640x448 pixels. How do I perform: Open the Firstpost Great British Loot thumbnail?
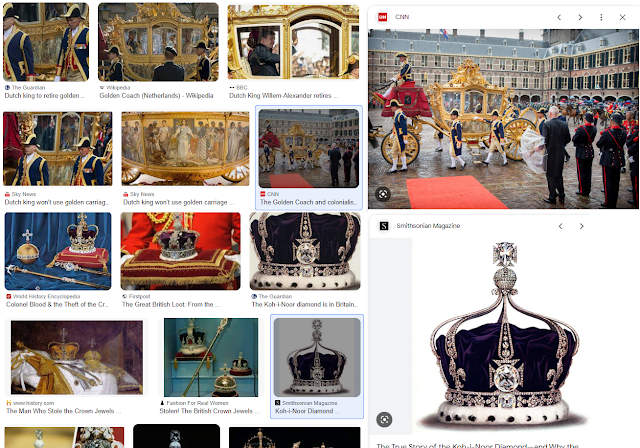point(180,251)
